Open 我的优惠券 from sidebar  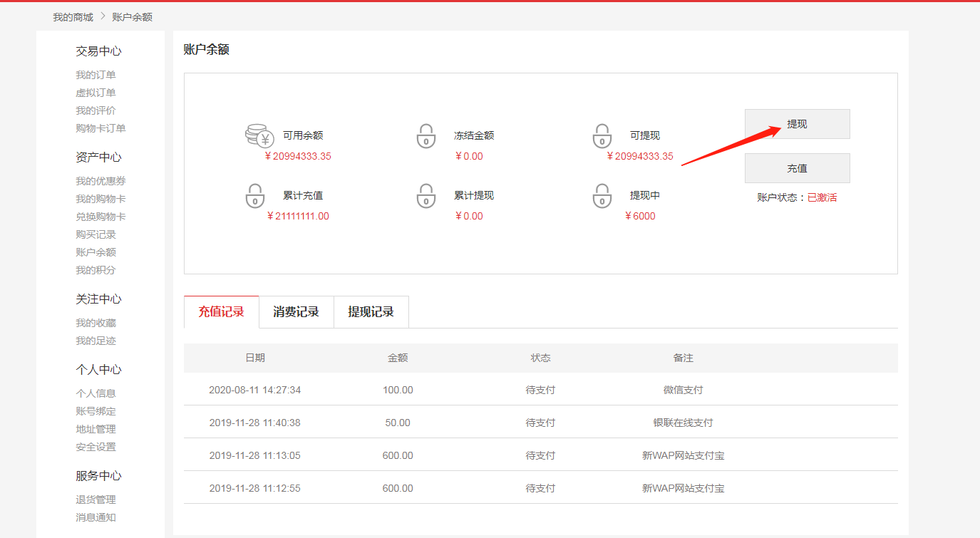tap(100, 181)
